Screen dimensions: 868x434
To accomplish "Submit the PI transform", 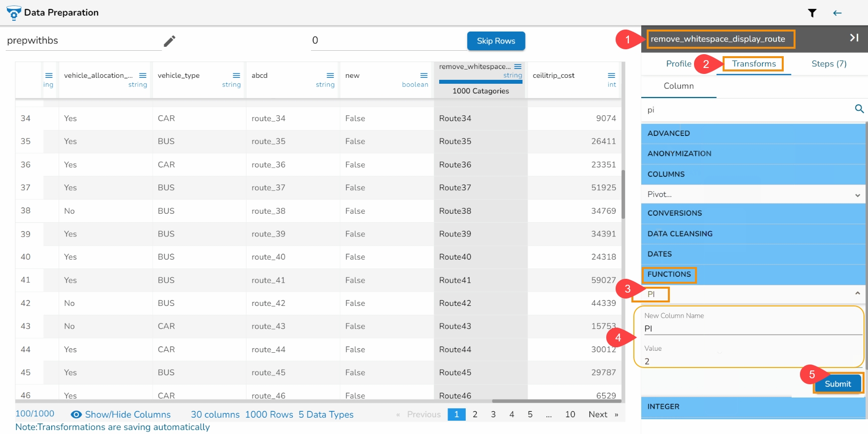I will [837, 384].
